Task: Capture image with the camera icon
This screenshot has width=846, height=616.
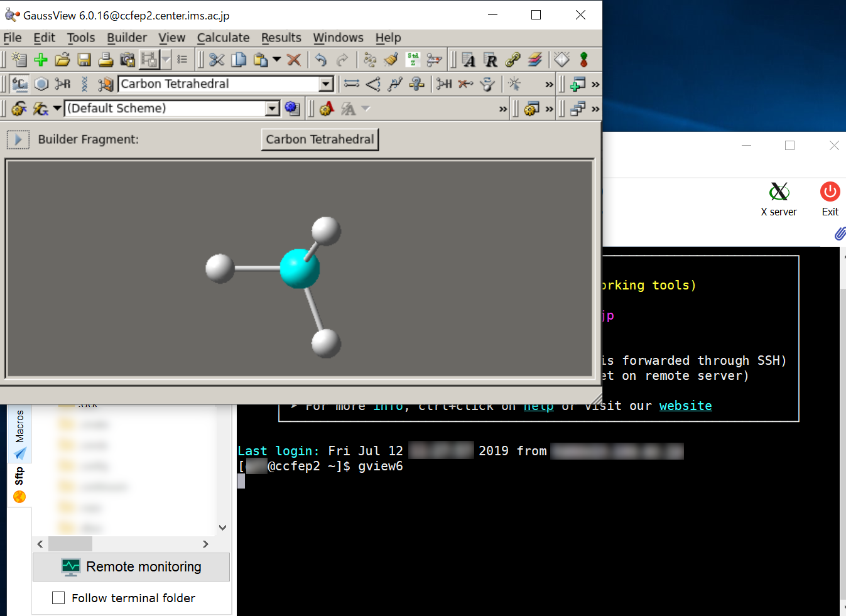Action: coord(127,60)
